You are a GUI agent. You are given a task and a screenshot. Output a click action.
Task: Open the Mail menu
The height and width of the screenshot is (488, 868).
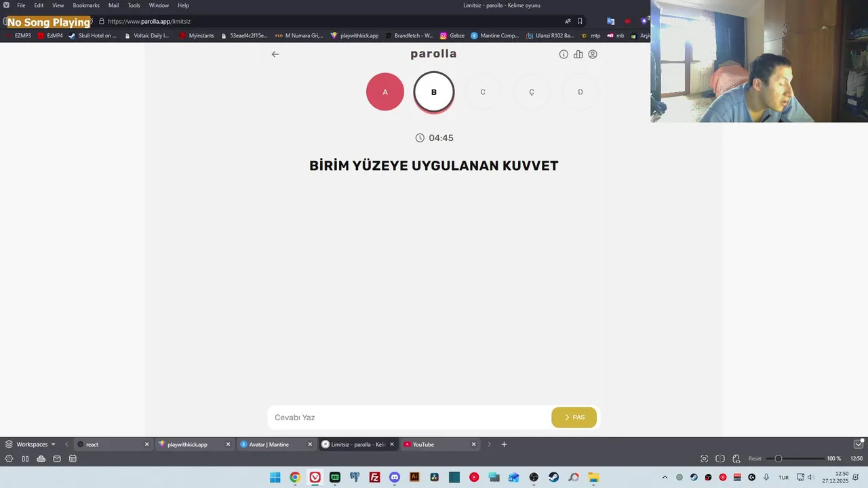113,5
